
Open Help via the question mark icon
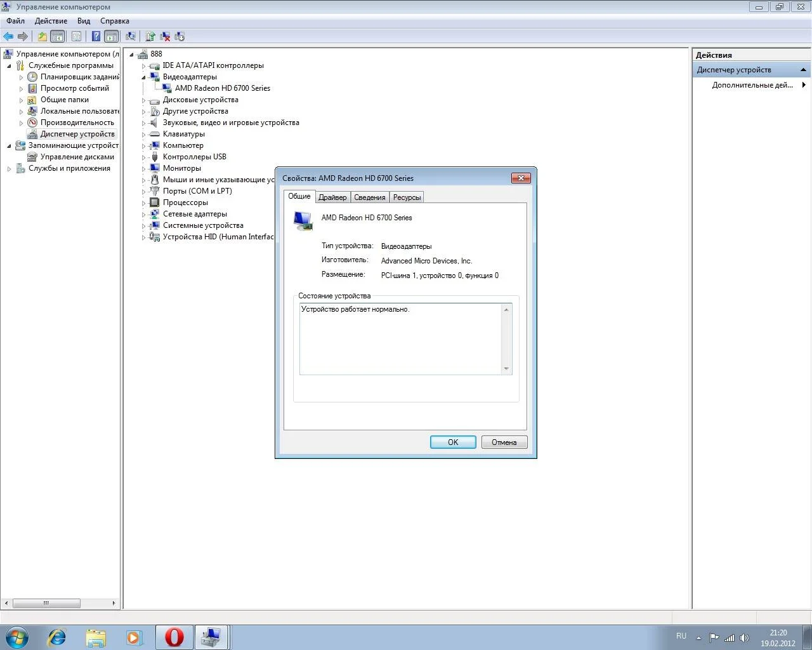coord(96,36)
